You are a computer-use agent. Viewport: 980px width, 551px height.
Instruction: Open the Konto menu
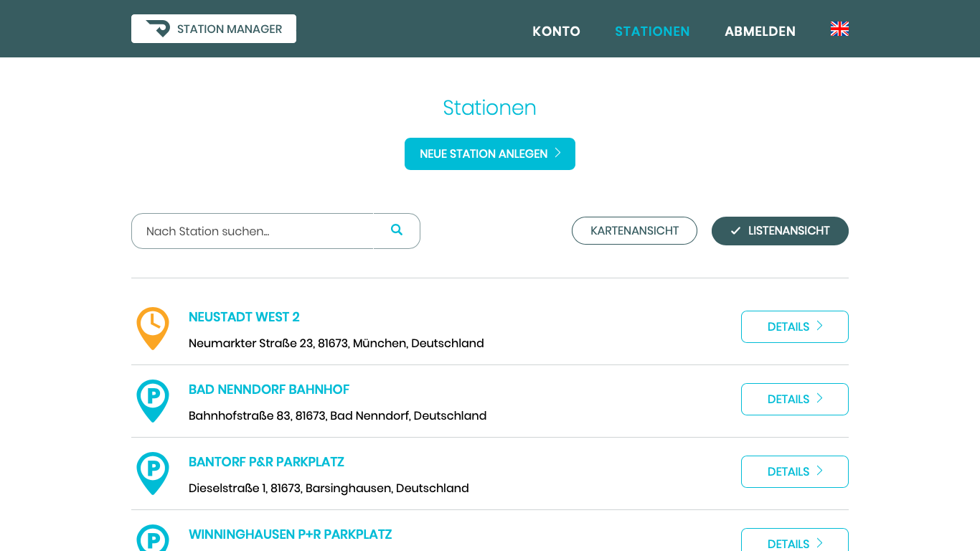(x=557, y=31)
